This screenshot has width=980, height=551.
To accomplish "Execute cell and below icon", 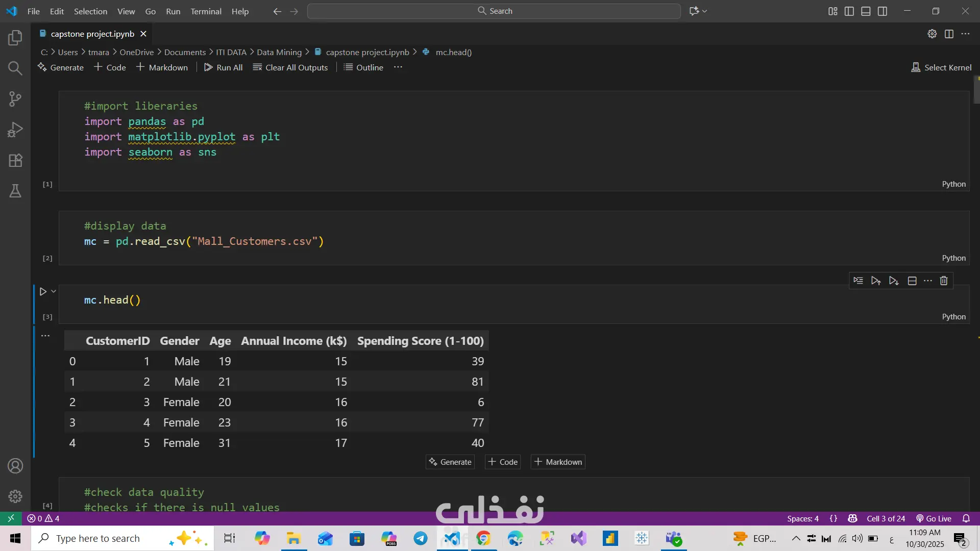I will click(894, 281).
